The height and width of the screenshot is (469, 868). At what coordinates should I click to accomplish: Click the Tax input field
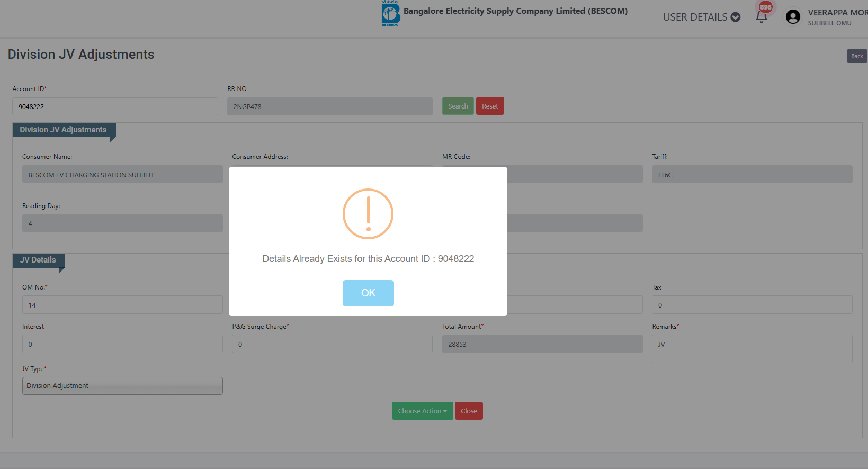pos(752,305)
